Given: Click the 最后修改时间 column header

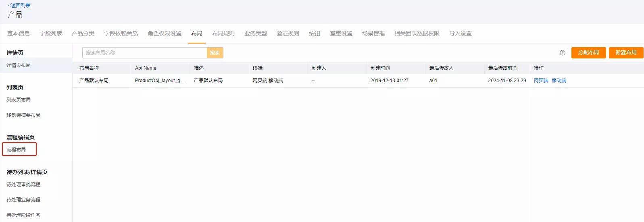Looking at the screenshot, I should (503, 68).
